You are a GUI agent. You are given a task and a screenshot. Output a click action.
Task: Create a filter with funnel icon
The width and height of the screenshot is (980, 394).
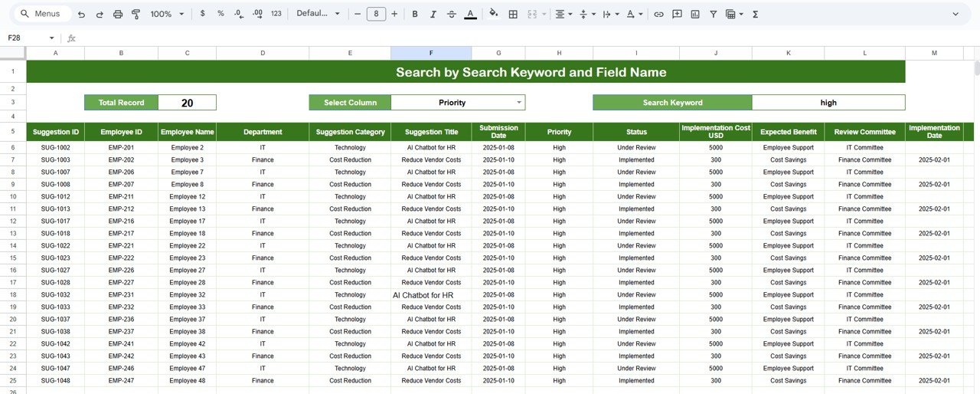click(714, 14)
